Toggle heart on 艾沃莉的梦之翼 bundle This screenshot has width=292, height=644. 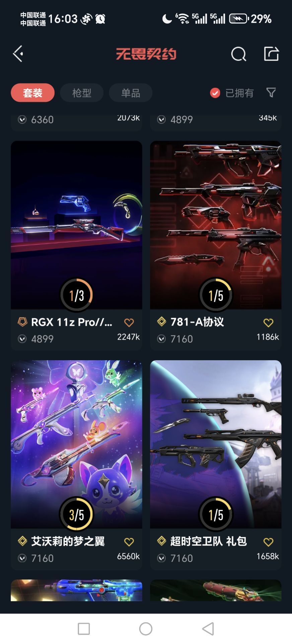(129, 542)
